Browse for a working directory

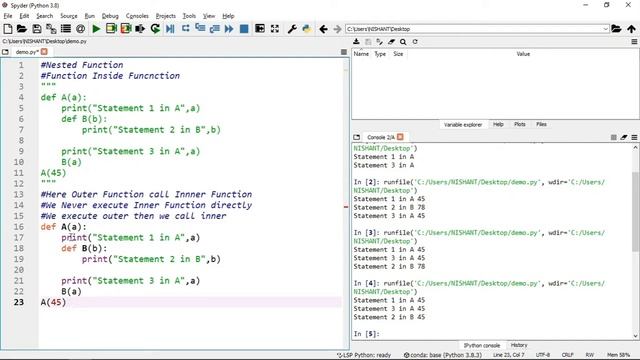pos(616,29)
